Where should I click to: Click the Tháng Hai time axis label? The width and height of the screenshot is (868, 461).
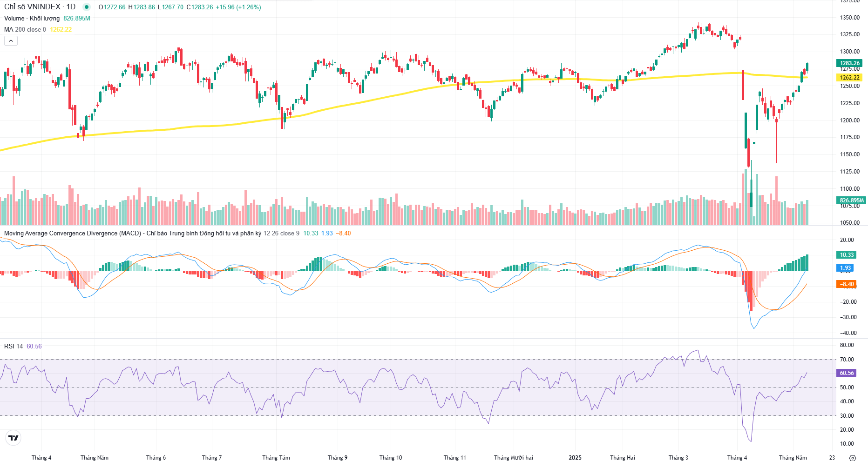623,458
